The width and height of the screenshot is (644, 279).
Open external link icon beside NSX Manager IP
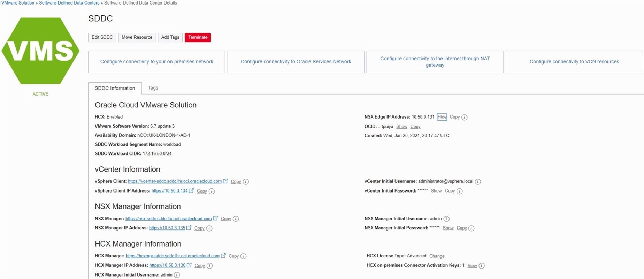189,228
